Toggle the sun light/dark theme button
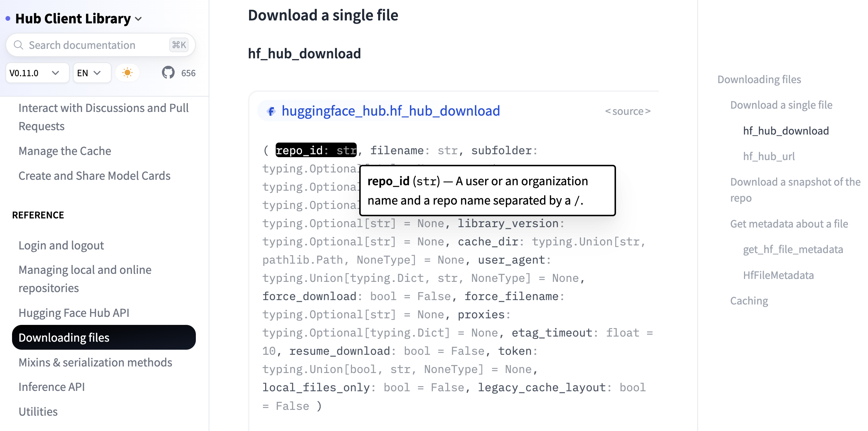The width and height of the screenshot is (868, 431). pyautogui.click(x=127, y=73)
